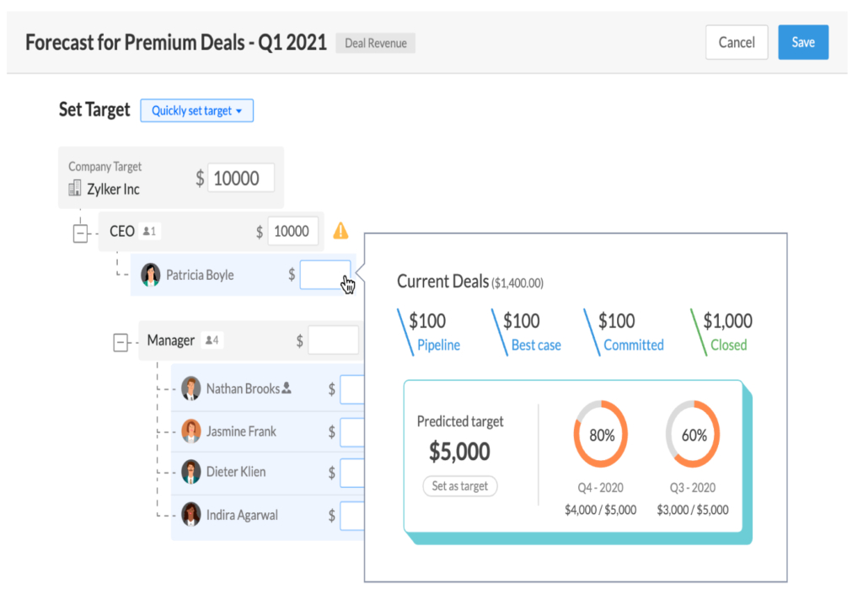Select Jasmine Frank's profile avatar
The image size is (863, 616).
coord(190,431)
